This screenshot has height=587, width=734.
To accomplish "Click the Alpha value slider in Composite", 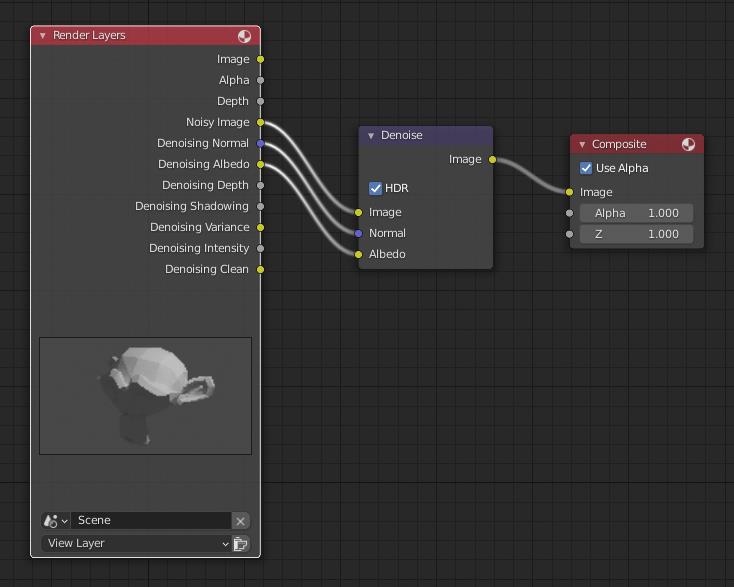I will click(636, 213).
